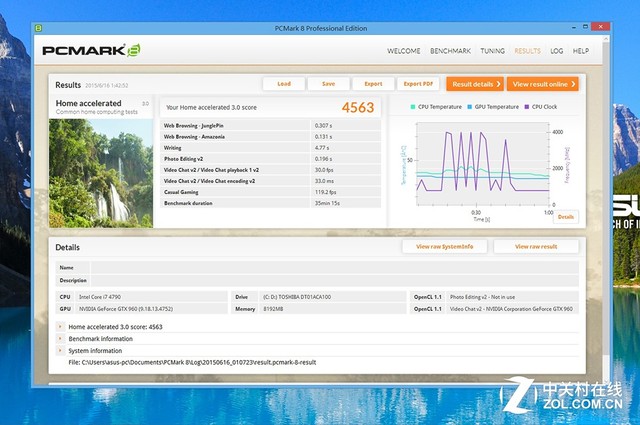
Task: Click the Export PDF button
Action: point(418,84)
